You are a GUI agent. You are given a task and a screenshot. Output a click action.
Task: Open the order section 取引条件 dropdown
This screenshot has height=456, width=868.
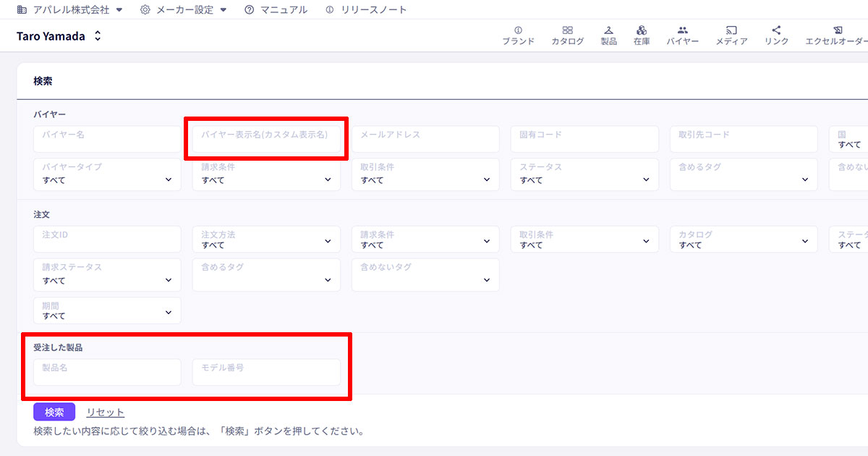(x=584, y=240)
